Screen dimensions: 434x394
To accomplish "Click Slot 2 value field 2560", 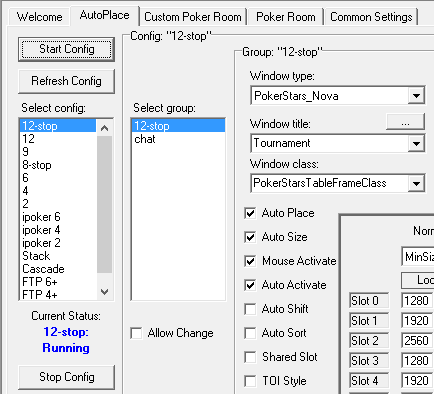I will [418, 341].
